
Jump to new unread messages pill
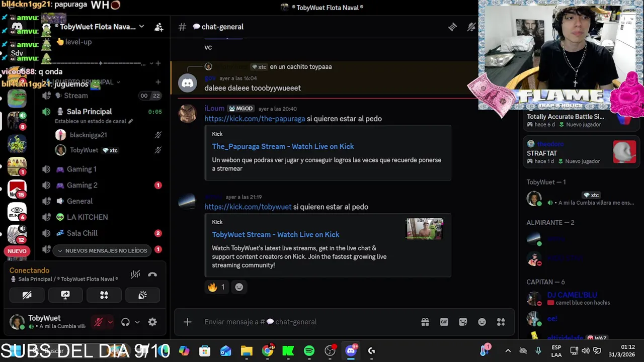tap(102, 250)
